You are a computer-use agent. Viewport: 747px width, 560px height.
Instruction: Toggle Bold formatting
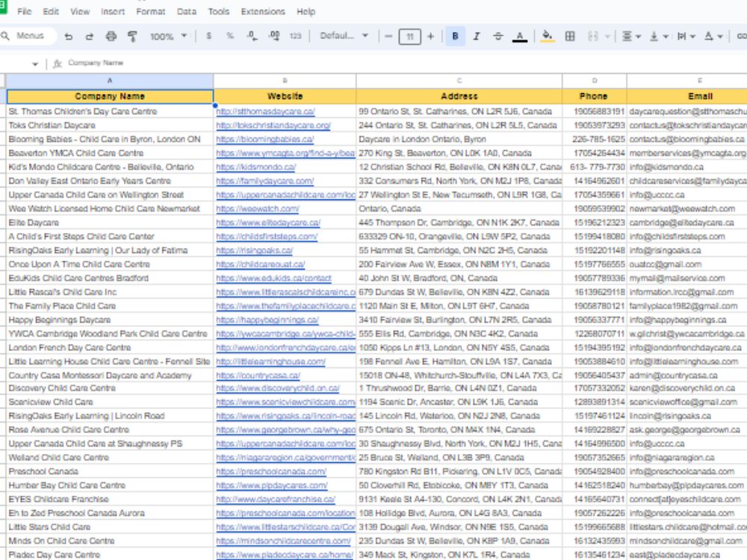coord(455,36)
